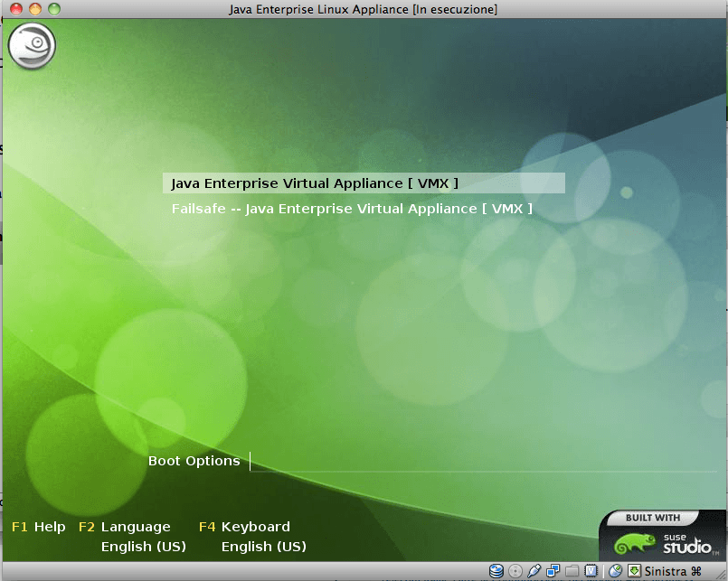Click the network adapters status icon
This screenshot has width=728, height=581.
point(553,571)
